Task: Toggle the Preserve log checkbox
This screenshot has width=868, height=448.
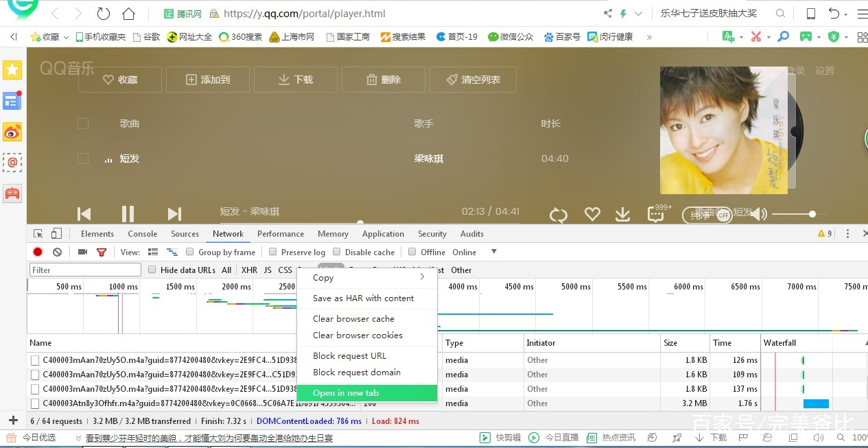Action: click(x=272, y=252)
